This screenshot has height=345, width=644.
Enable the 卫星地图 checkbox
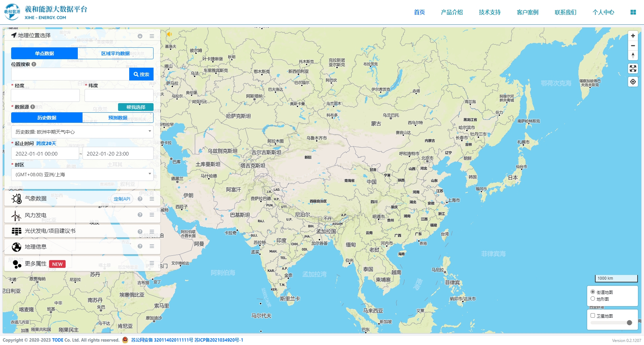tap(593, 316)
